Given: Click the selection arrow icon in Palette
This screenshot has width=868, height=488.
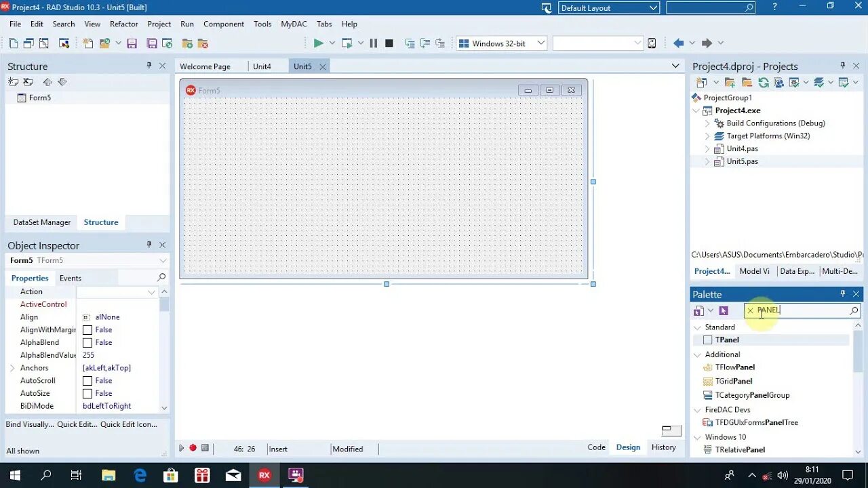Looking at the screenshot, I should tap(724, 310).
